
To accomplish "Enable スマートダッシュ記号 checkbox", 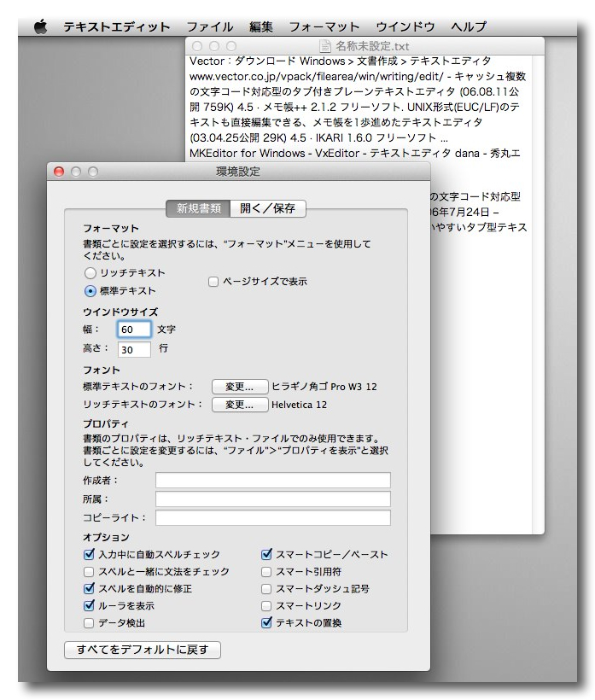I will click(266, 588).
